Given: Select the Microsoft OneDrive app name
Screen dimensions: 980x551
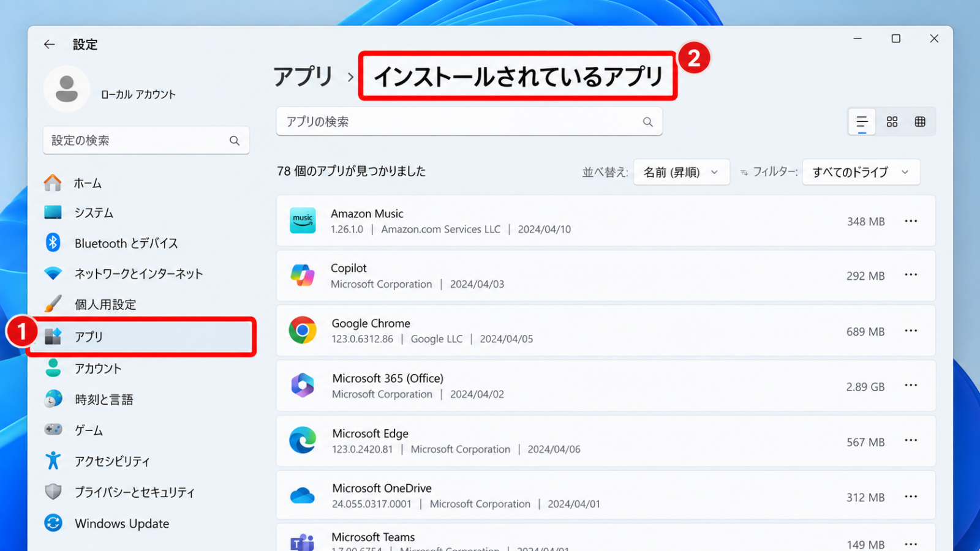Looking at the screenshot, I should click(382, 488).
